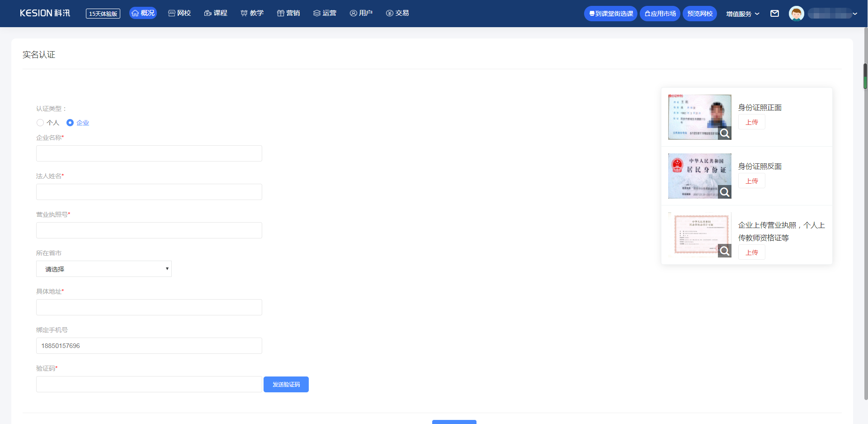Select the 企业 radio button
This screenshot has width=868, height=424.
[x=70, y=123]
